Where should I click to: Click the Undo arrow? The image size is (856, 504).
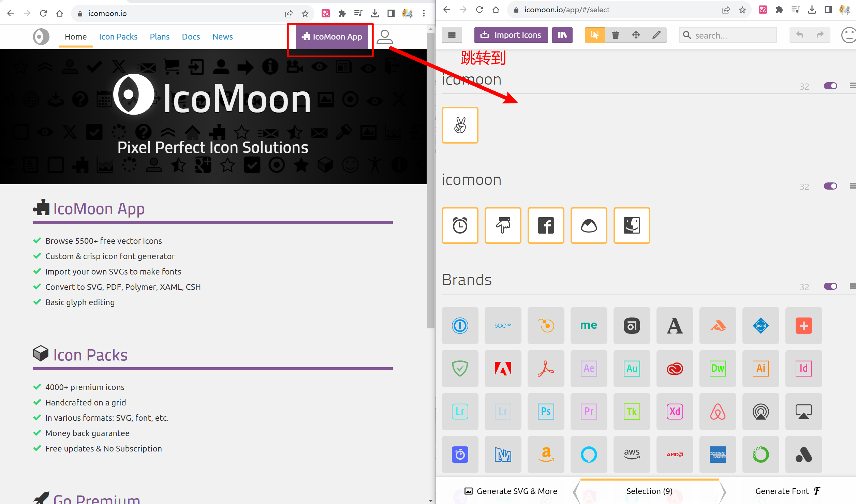click(x=799, y=35)
